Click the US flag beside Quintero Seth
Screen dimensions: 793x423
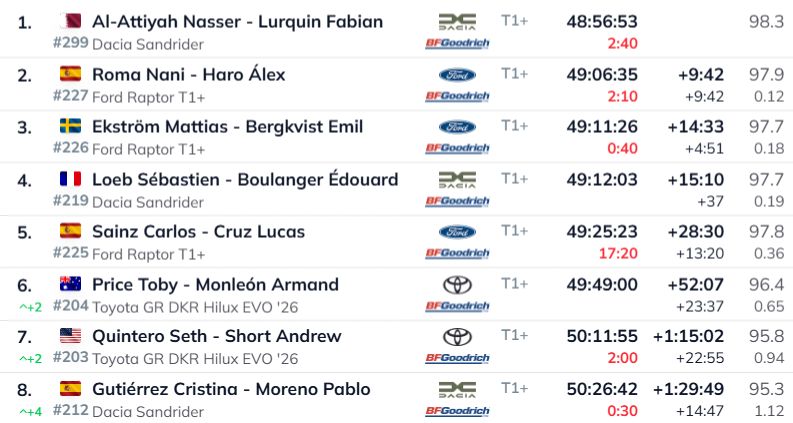click(71, 336)
